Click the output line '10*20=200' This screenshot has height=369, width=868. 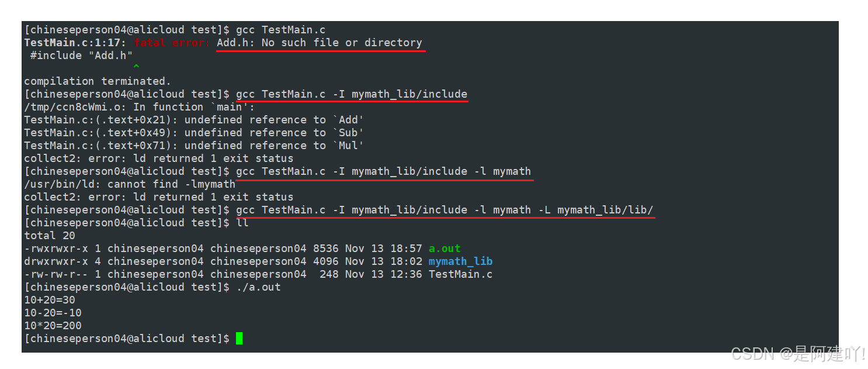coord(53,326)
